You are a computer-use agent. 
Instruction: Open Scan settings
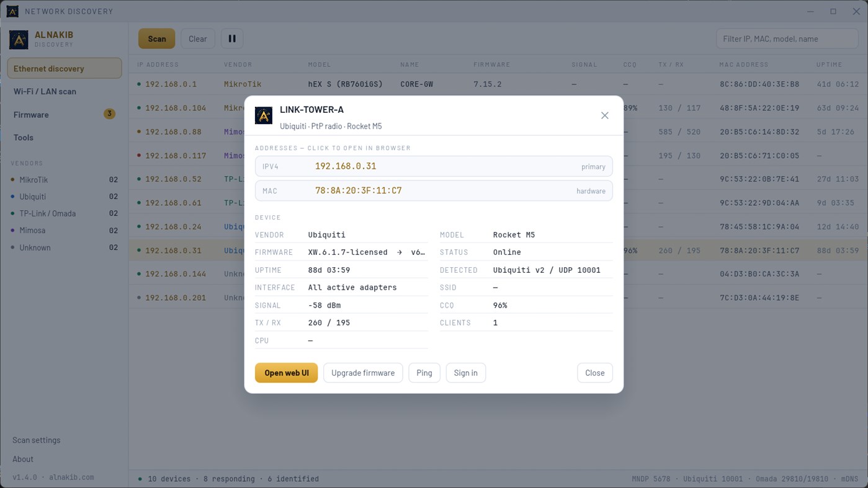(37, 440)
